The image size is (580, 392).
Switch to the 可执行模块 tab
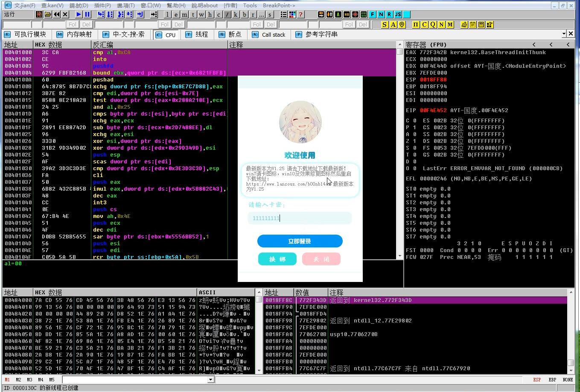tap(25, 34)
